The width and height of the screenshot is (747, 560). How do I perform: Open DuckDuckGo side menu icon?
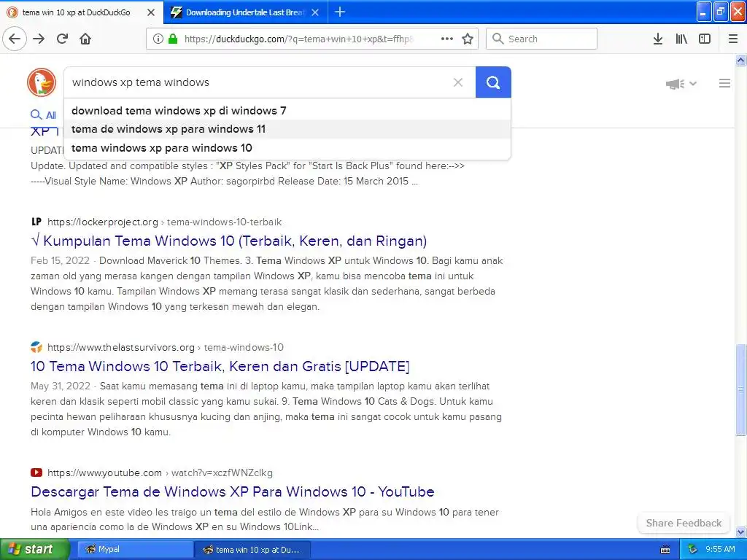(724, 83)
